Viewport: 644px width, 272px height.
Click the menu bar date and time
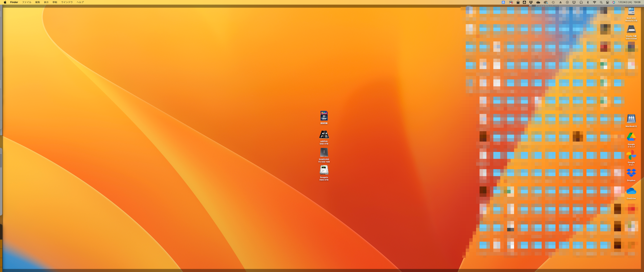tap(629, 2)
